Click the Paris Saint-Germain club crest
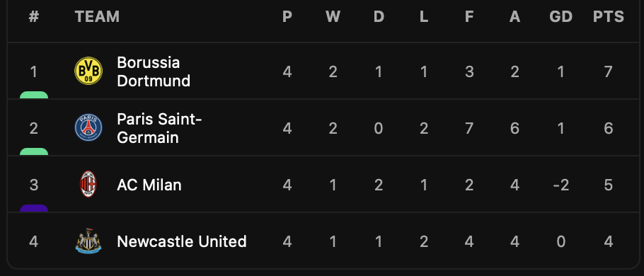The width and height of the screenshot is (644, 276). (x=88, y=127)
